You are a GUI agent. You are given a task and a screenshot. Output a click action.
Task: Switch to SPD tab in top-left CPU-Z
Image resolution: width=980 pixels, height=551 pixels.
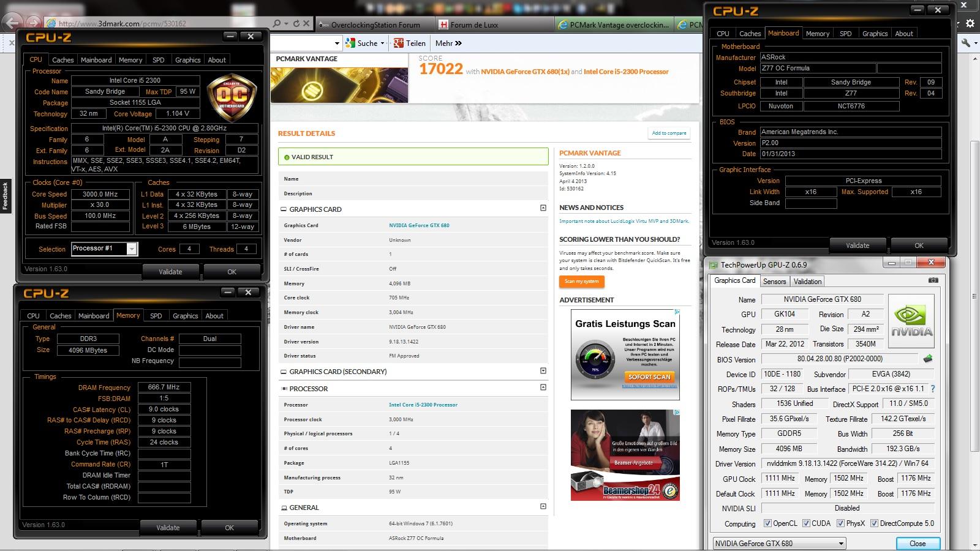[158, 60]
